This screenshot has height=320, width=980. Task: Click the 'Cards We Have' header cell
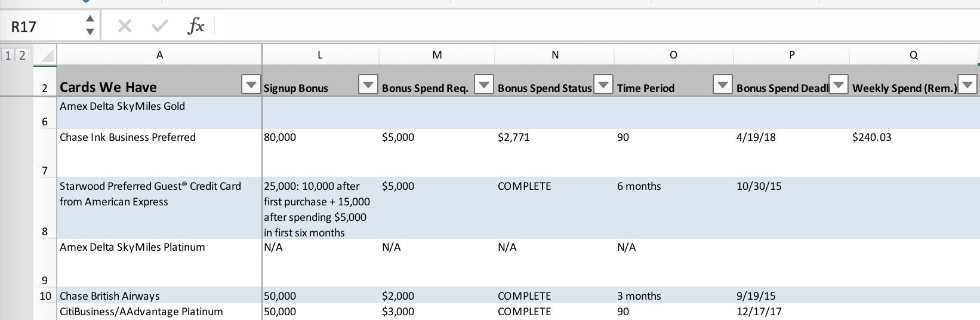[159, 81]
